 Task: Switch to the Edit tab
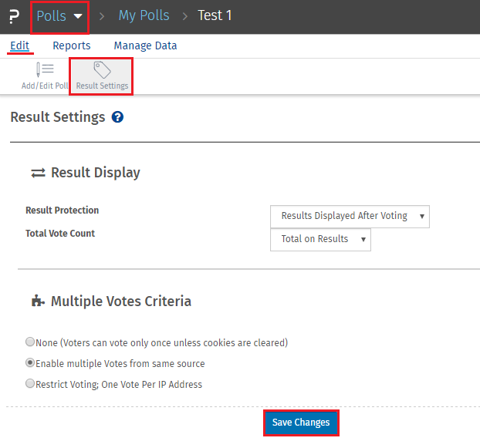20,45
